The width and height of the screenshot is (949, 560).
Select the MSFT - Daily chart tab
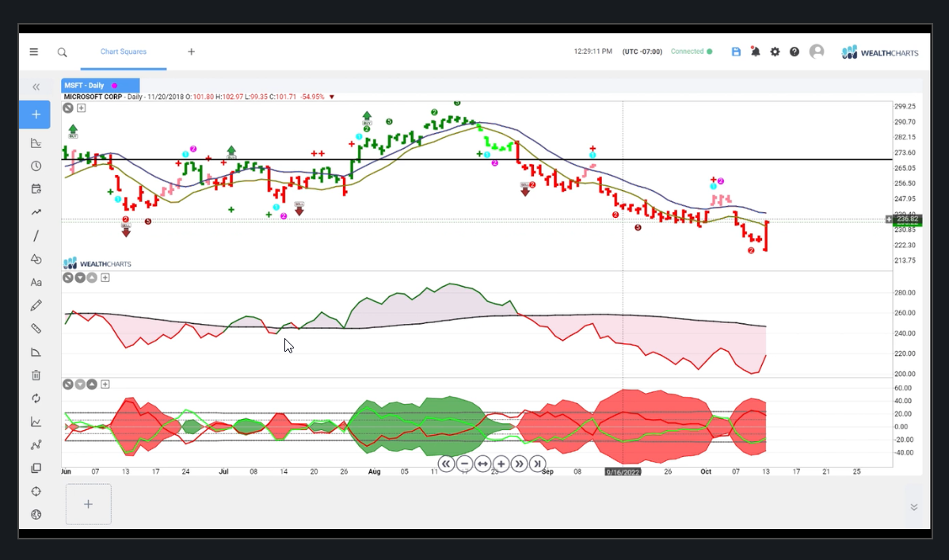[x=100, y=86]
